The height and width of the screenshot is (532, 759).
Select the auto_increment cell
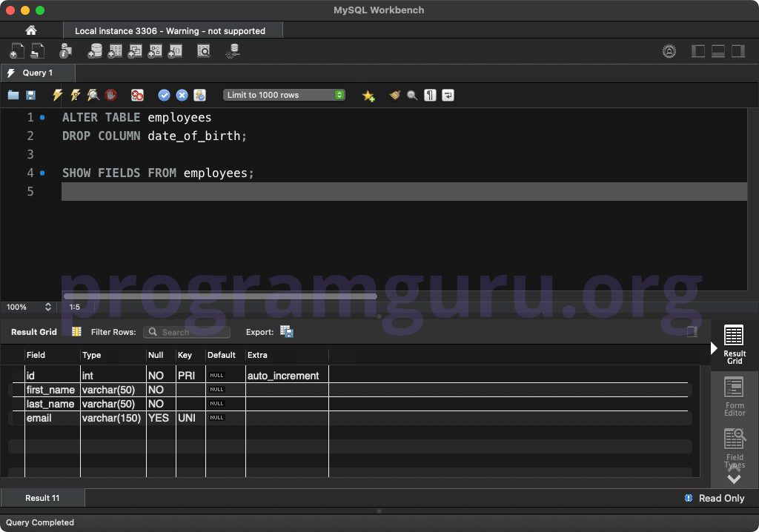[287, 376]
